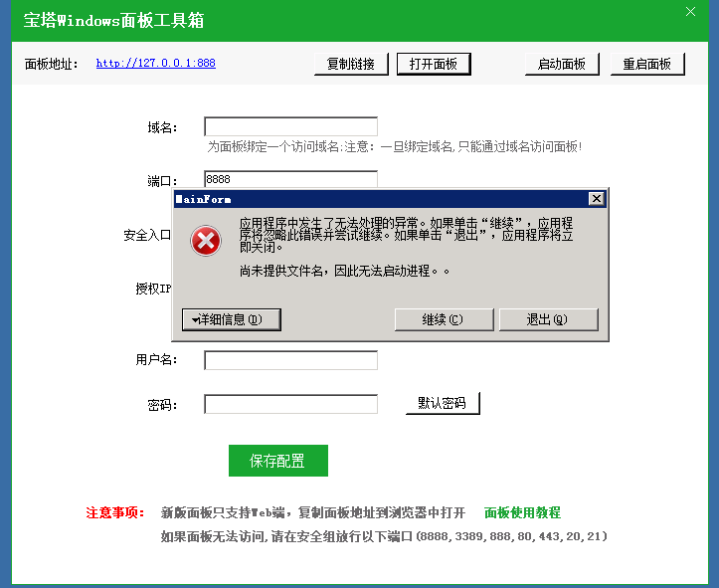Click the 复制链接 button
The height and width of the screenshot is (588, 719).
click(351, 64)
